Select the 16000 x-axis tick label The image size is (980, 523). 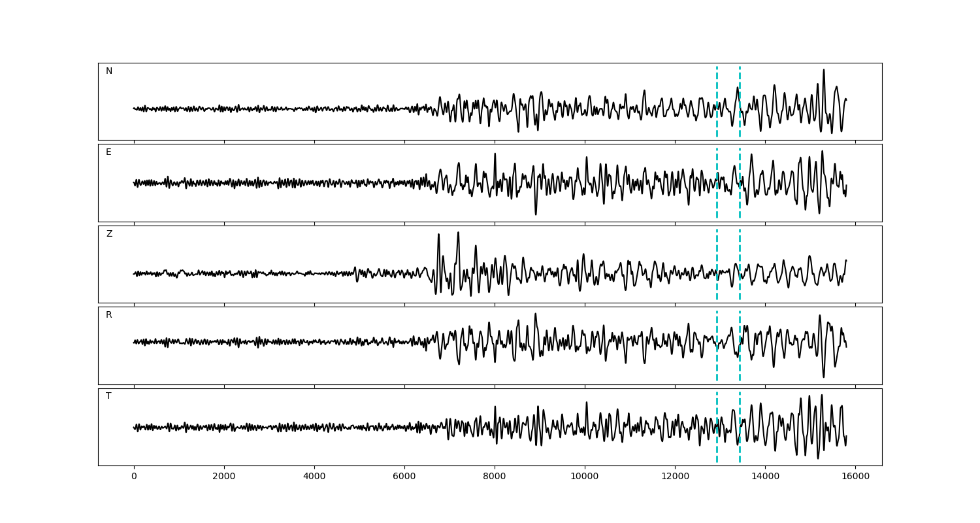pos(855,477)
